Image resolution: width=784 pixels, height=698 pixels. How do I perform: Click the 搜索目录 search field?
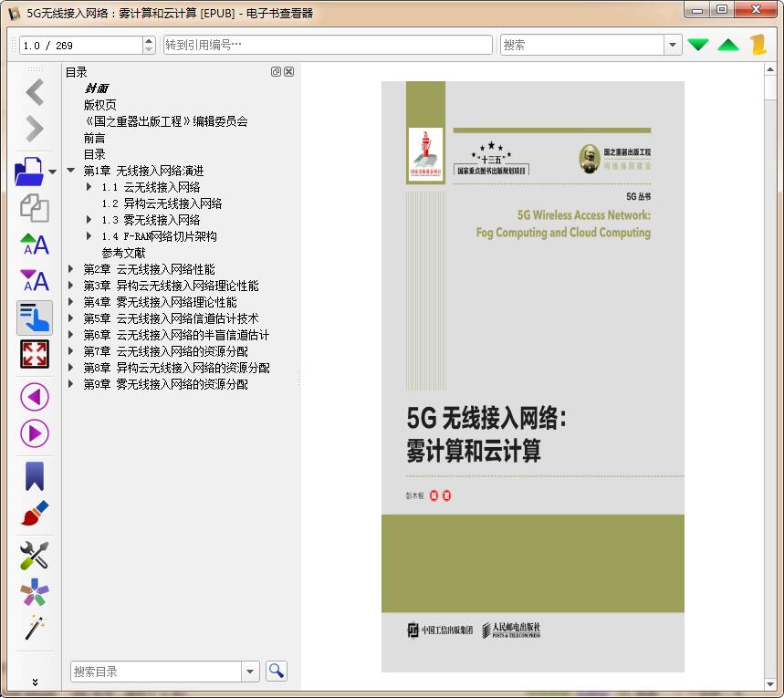(x=156, y=672)
